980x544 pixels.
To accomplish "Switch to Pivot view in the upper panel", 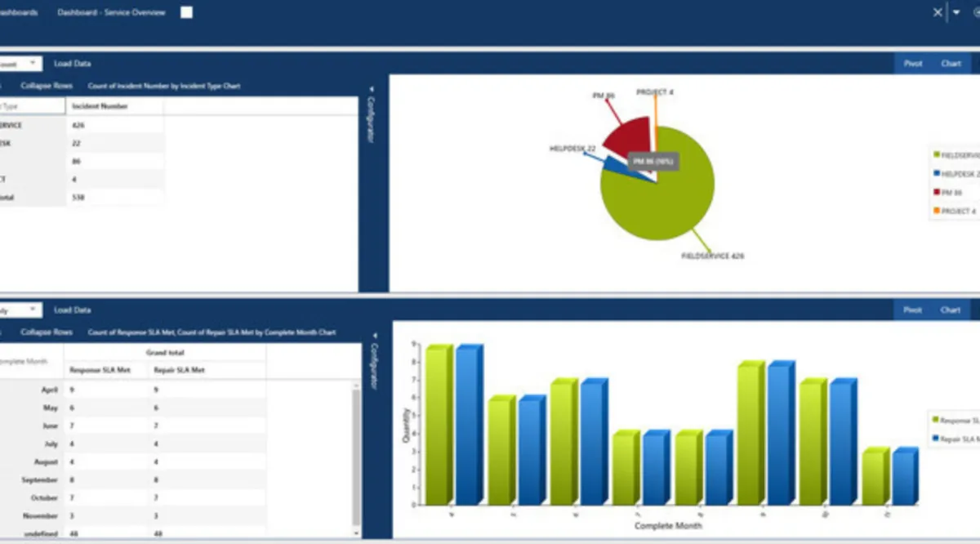I will click(913, 63).
